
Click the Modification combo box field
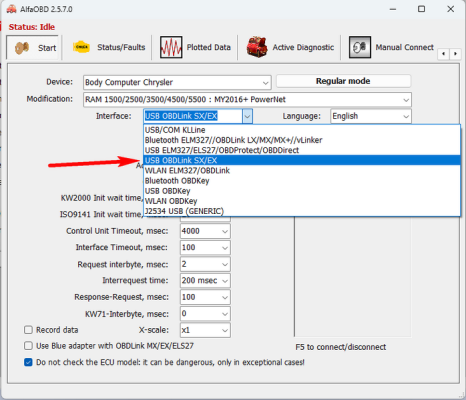[247, 99]
